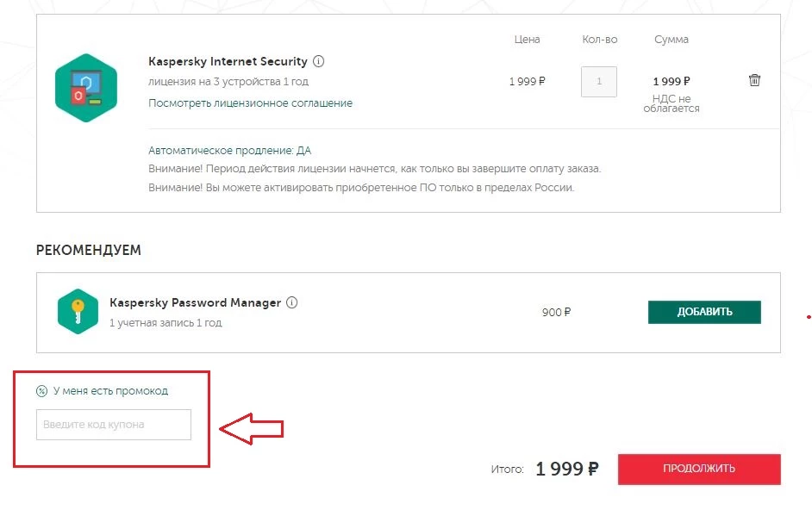Viewport: 812px width, 510px height.
Task: Click the percent icon beside promo code
Action: coord(41,391)
